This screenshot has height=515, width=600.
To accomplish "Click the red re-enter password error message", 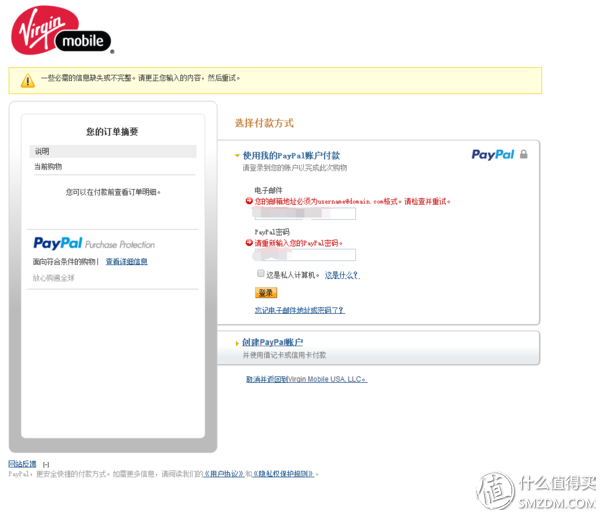I will (298, 243).
